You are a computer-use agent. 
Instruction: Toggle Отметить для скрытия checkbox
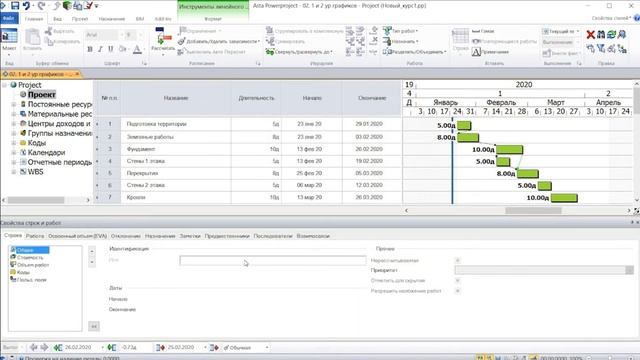[458, 281]
